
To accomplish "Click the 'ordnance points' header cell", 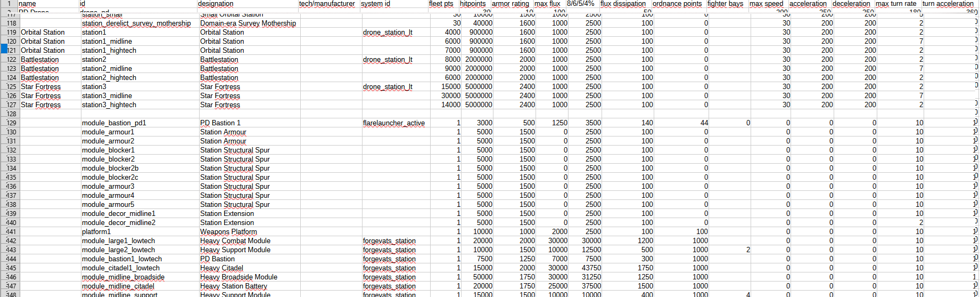I will pos(679,4).
